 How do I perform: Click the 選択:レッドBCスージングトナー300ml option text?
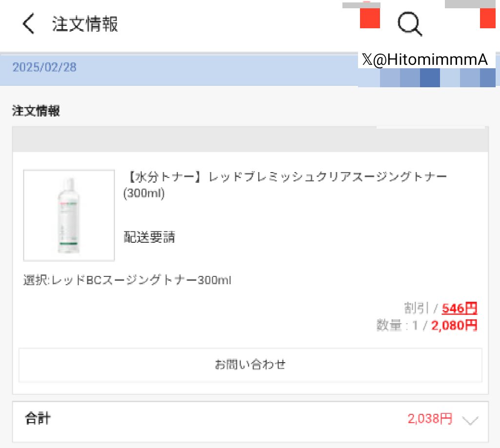pos(127,281)
